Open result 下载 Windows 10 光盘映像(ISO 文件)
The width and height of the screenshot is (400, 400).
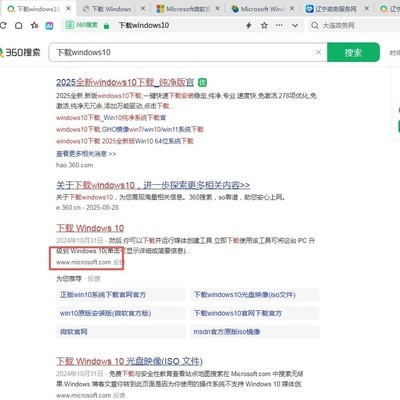[129, 361]
